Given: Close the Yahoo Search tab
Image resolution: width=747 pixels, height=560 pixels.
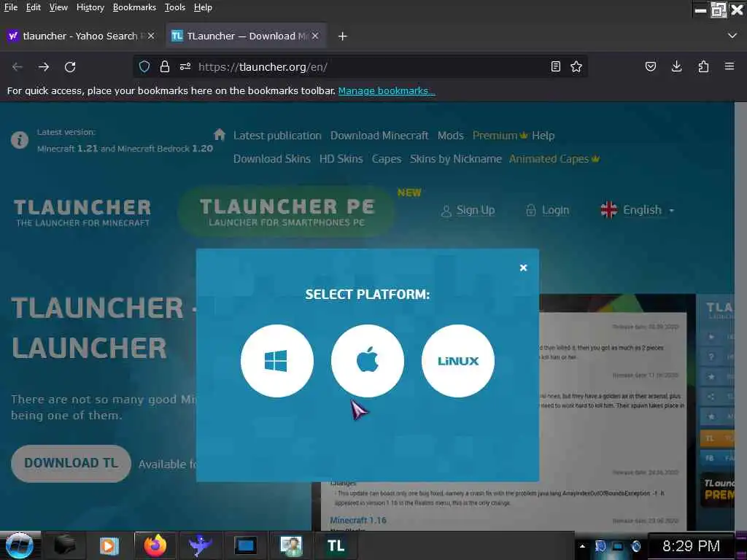Looking at the screenshot, I should click(x=151, y=36).
